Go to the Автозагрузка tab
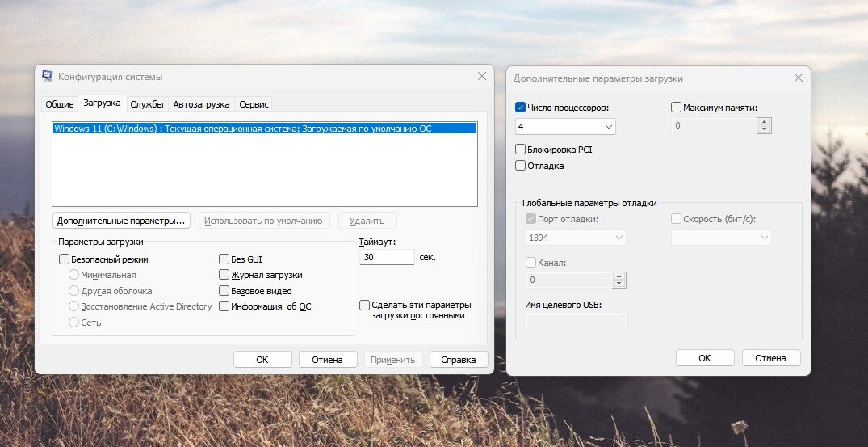The image size is (868, 447). pyautogui.click(x=202, y=104)
